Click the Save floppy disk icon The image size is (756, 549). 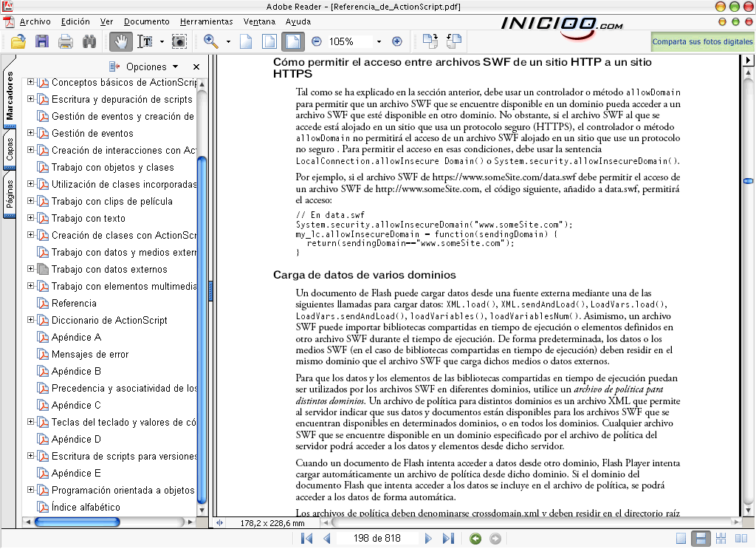[x=42, y=42]
